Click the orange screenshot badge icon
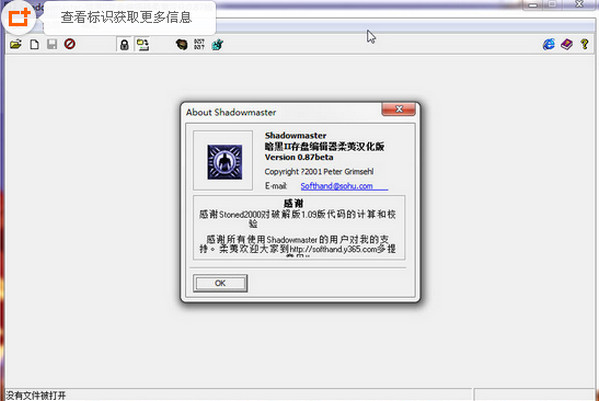This screenshot has width=599, height=401. click(x=19, y=18)
